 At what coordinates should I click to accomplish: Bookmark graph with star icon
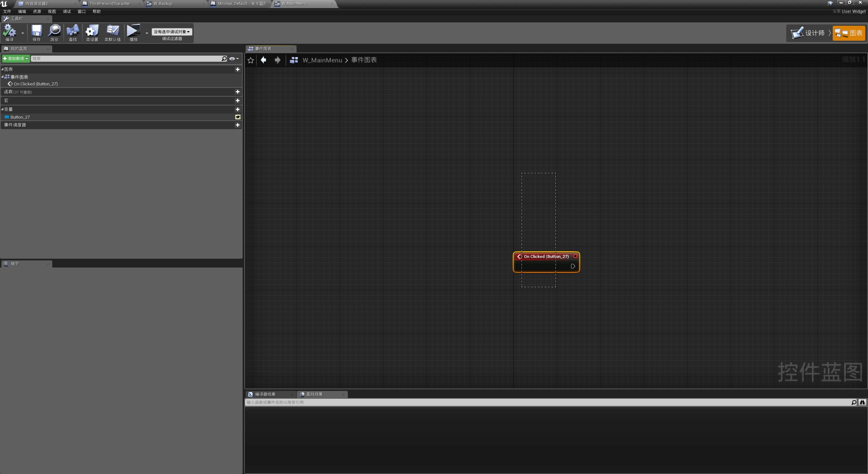[x=251, y=60]
